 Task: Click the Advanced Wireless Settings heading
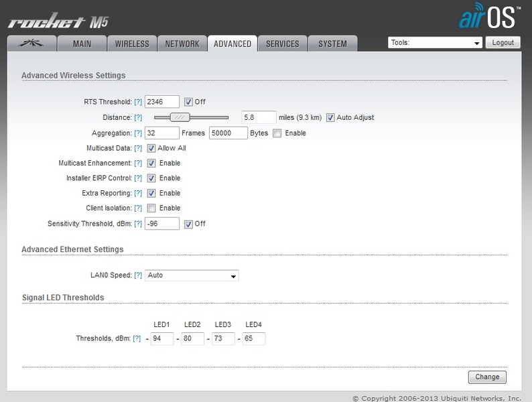click(x=73, y=75)
